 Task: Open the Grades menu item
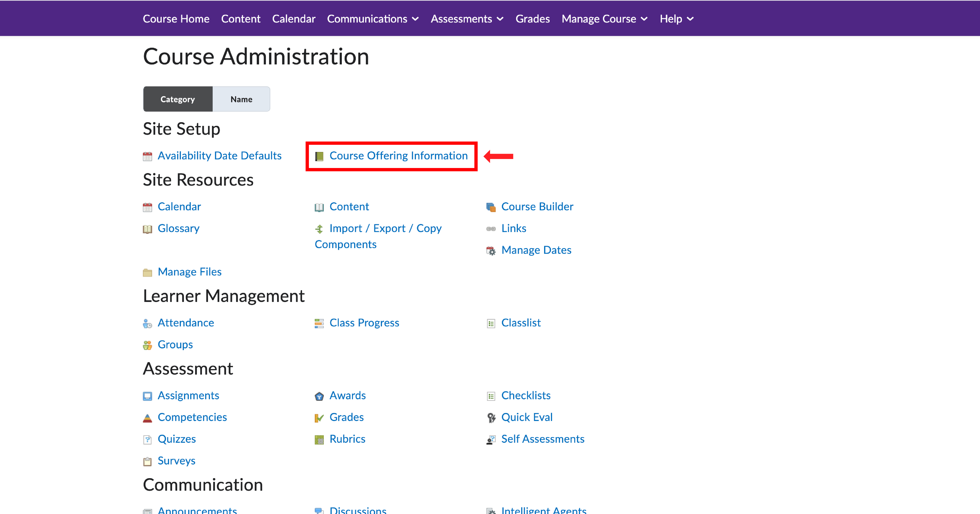532,18
